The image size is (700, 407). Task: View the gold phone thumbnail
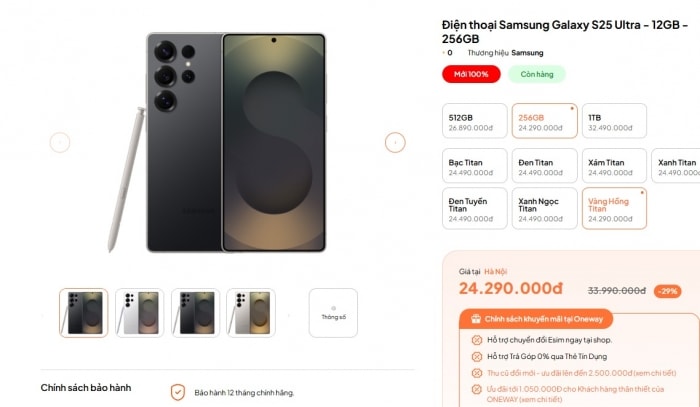251,313
